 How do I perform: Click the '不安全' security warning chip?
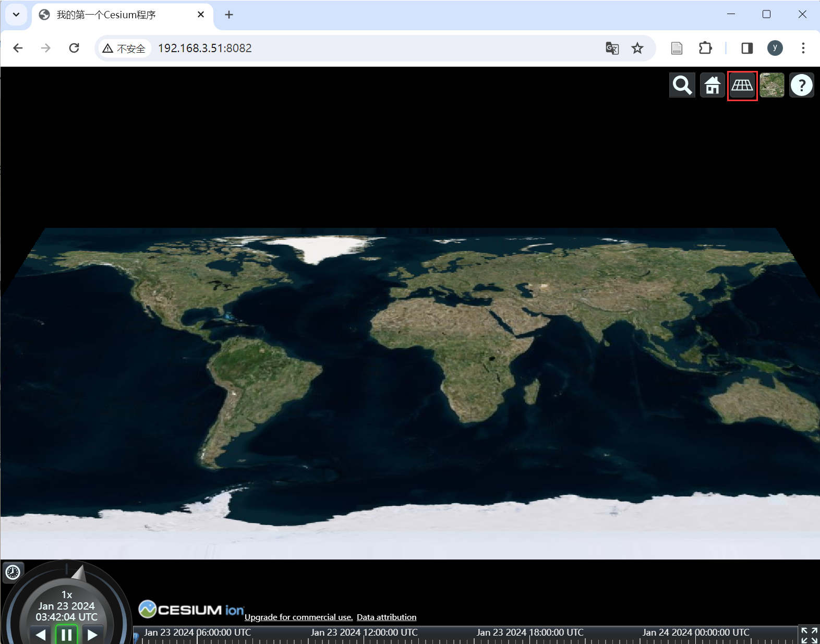[x=124, y=48]
